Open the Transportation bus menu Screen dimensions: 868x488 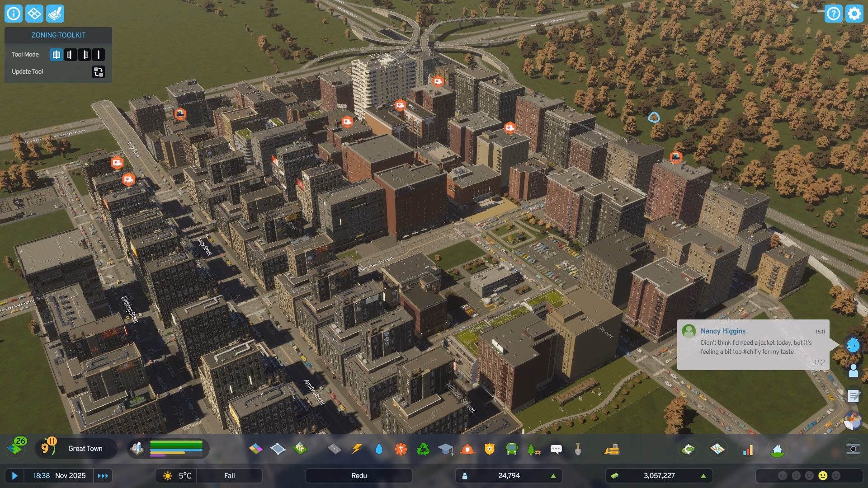point(511,449)
